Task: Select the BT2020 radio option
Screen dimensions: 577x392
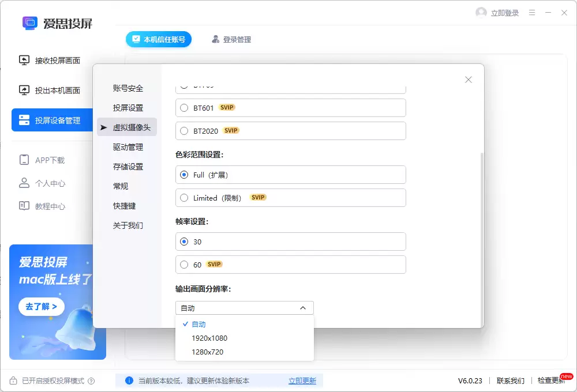Action: pos(184,131)
